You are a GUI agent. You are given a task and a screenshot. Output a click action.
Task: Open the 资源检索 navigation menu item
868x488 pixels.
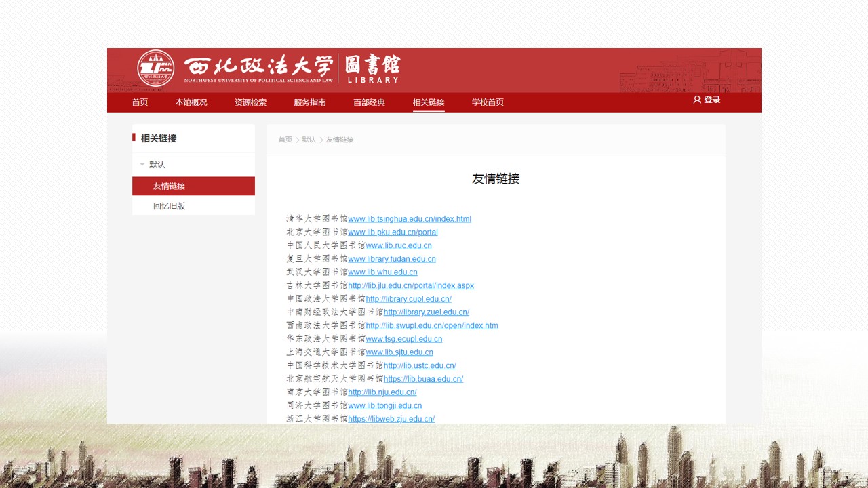[x=250, y=102]
